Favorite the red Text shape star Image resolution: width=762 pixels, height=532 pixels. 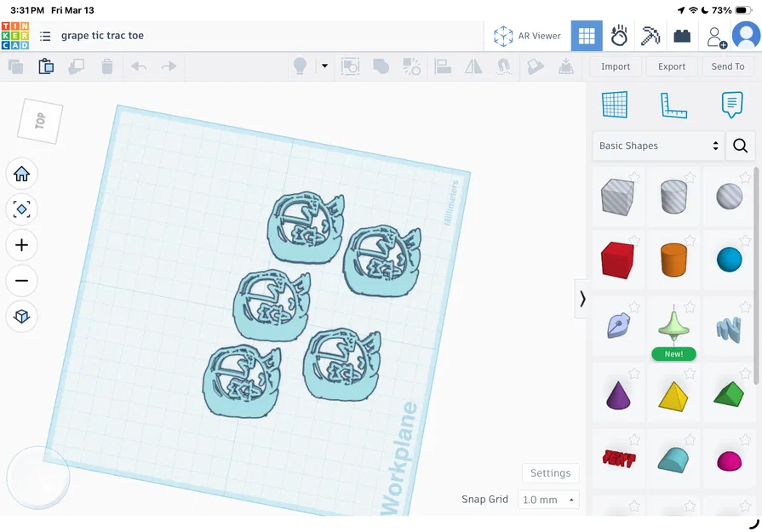[x=634, y=440]
